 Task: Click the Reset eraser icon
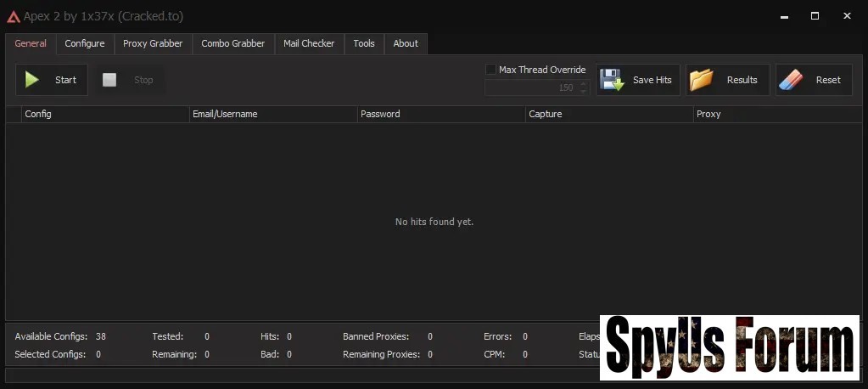790,80
